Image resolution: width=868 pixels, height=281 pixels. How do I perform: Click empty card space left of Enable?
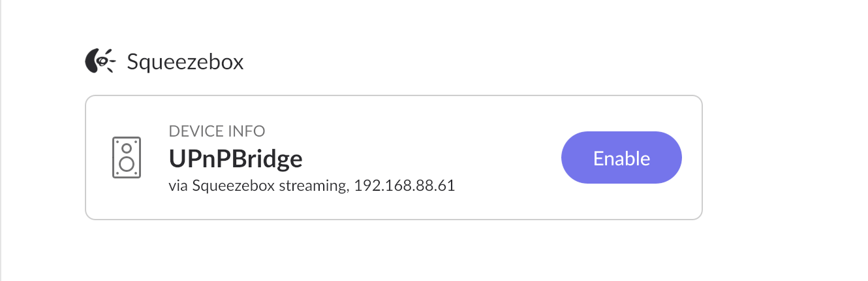pyautogui.click(x=503, y=158)
